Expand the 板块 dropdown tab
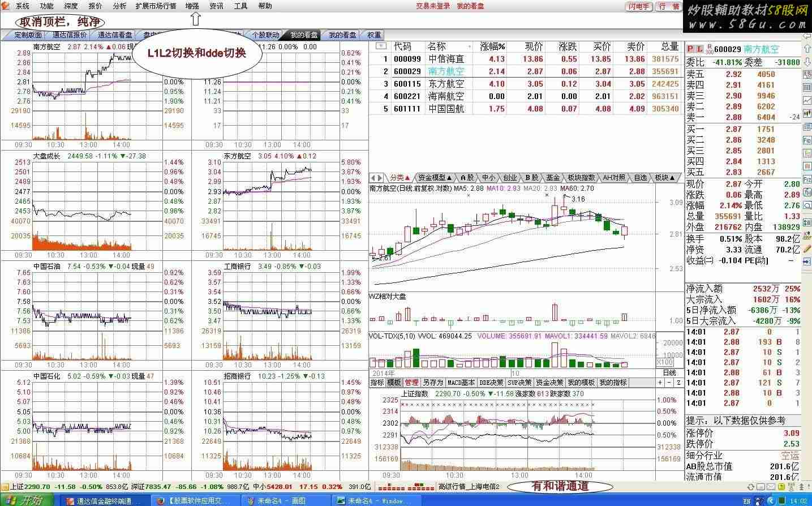812x506 pixels. (665, 178)
